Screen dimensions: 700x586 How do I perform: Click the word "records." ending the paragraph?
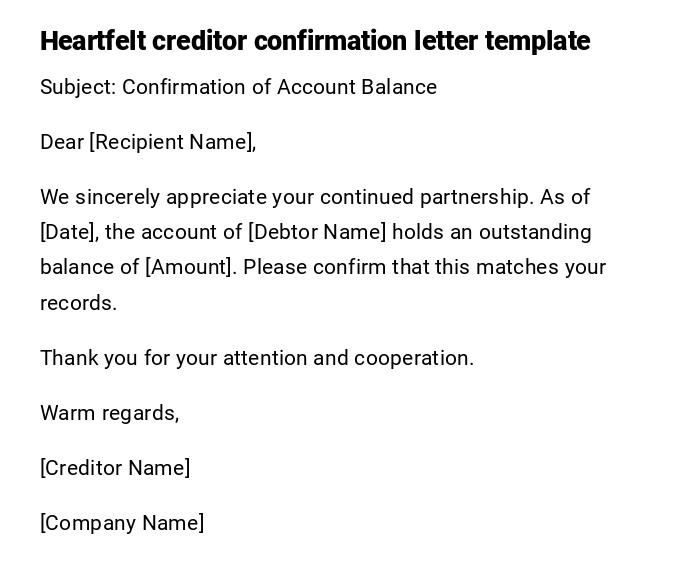coord(78,303)
